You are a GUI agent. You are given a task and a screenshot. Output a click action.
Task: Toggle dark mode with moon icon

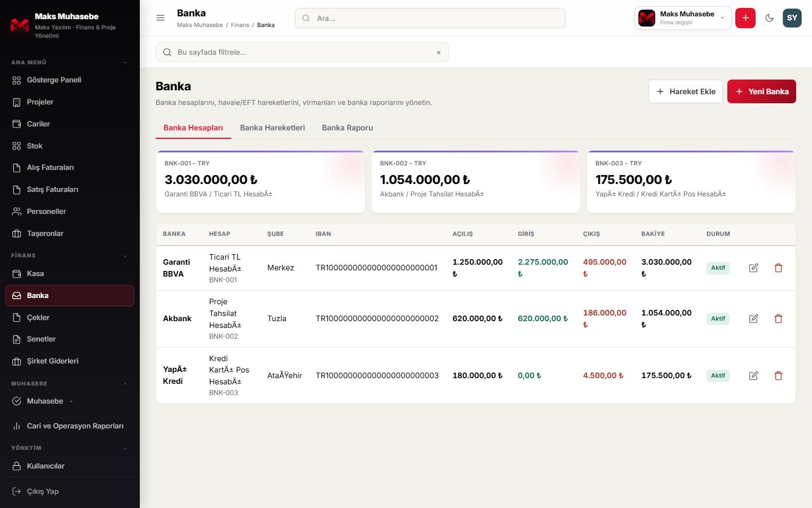(769, 18)
